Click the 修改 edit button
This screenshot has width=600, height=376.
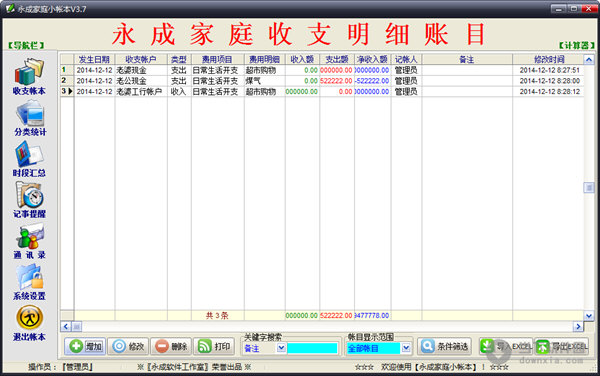click(x=128, y=347)
